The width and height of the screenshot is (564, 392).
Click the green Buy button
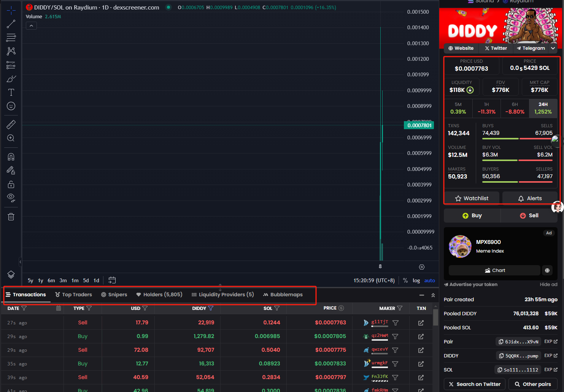[x=472, y=215]
